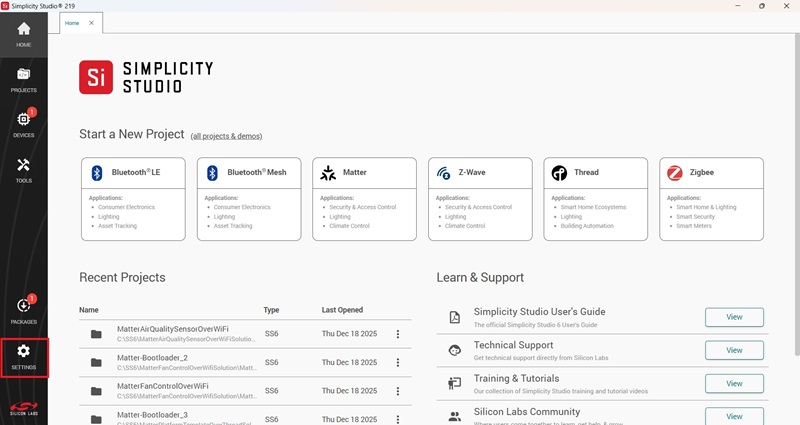Start a new Bluetooth Mesh project

[x=249, y=199]
